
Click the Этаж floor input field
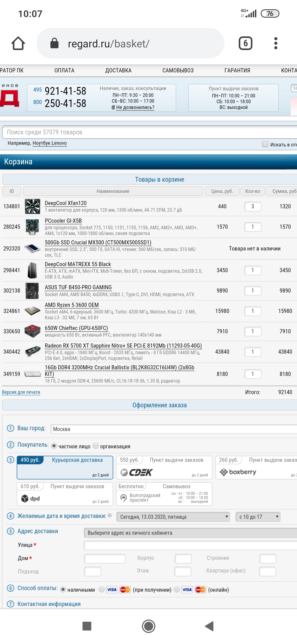(x=183, y=571)
